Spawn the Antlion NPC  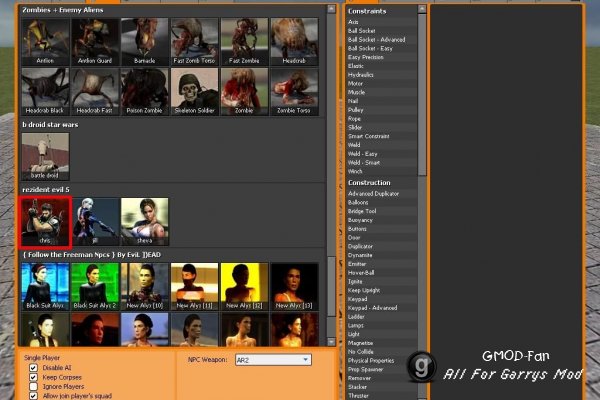pos(46,42)
